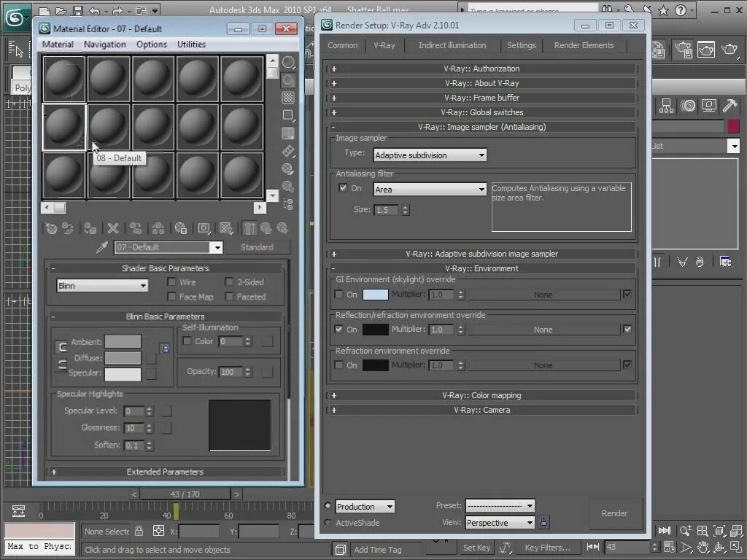Open the 07 - Default material name dropdown
Viewport: 747px width, 560px height.
(217, 247)
